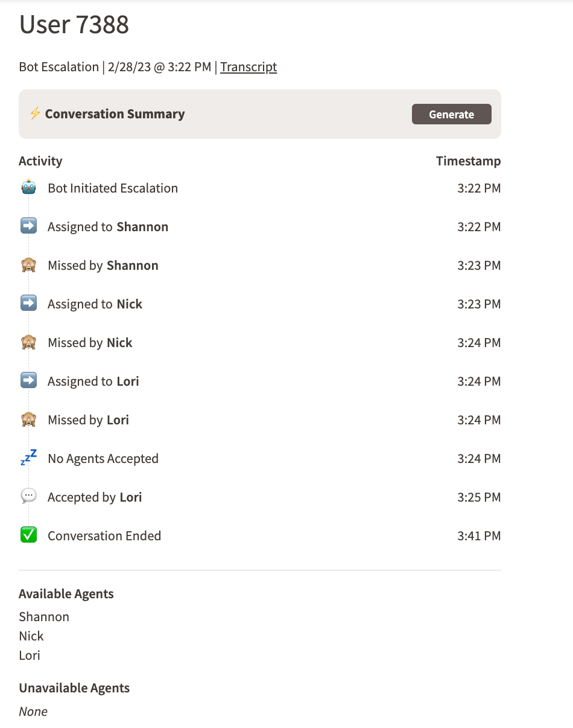This screenshot has height=728, width=573.
Task: Open the Transcript link
Action: 249,67
